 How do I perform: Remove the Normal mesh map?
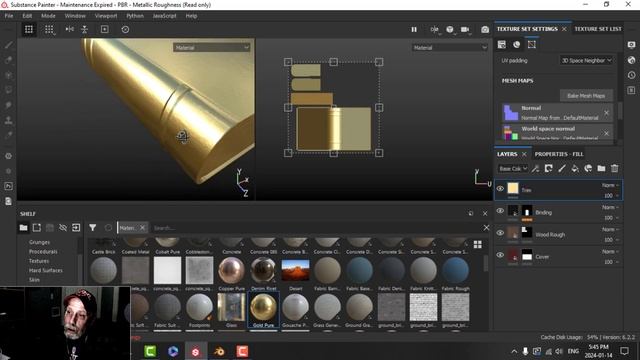606,113
